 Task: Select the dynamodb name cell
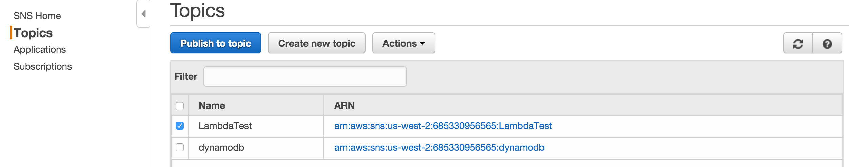click(x=221, y=148)
